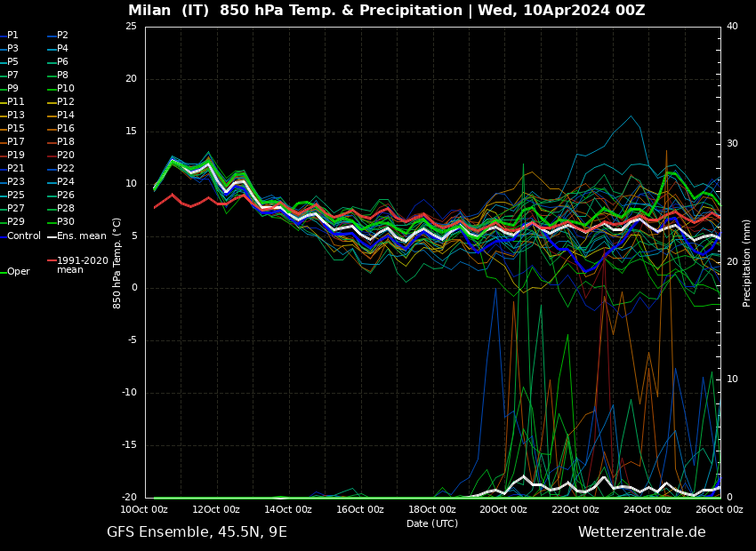Click the Oper legend label
Image resolution: width=756 pixels, height=551 pixels.
(x=19, y=272)
